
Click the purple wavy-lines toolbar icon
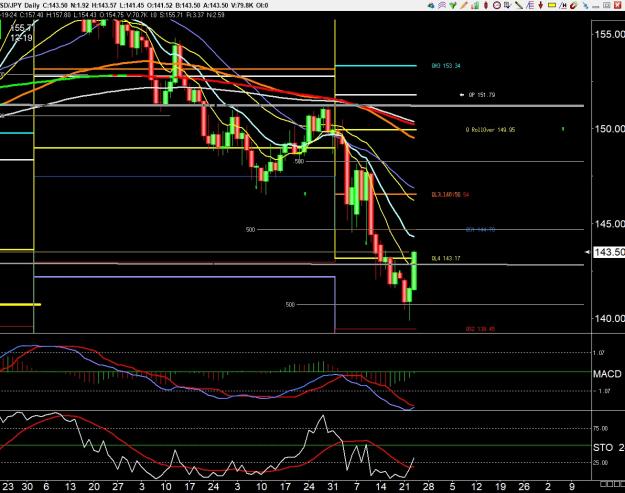442,5
